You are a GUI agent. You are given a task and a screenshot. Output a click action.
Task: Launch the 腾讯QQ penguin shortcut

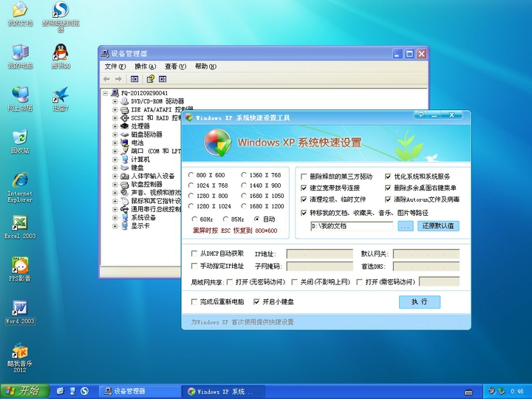tap(61, 56)
